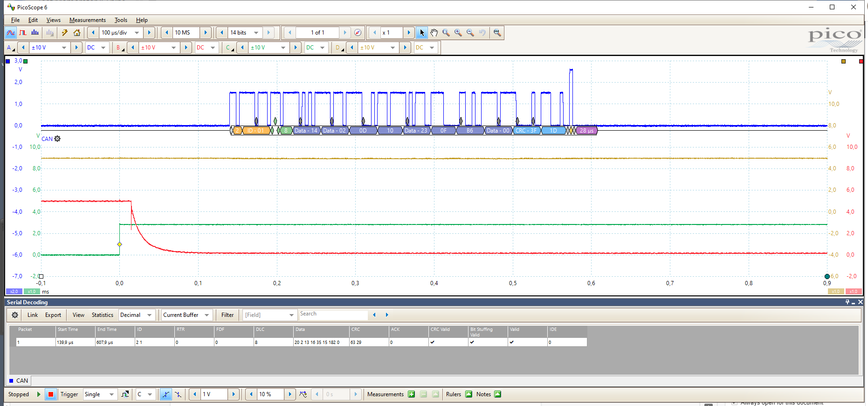Open advanced trigger settings icon
The image size is (868, 406).
coord(125,394)
